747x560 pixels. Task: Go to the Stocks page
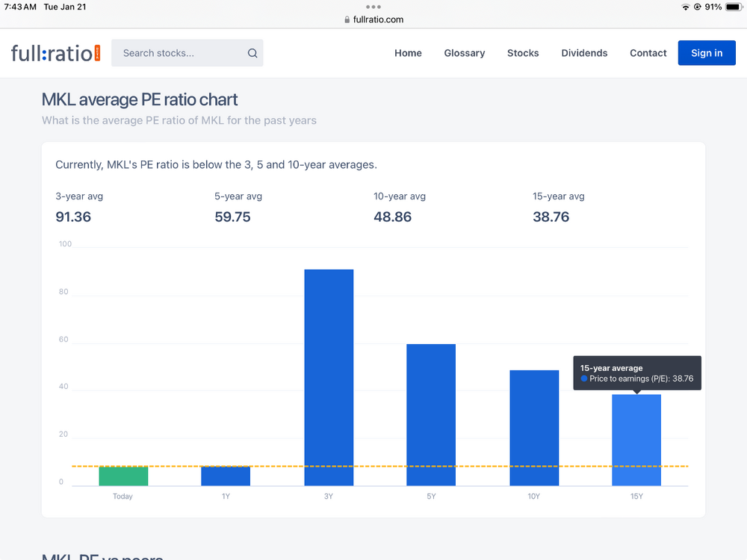pos(523,53)
